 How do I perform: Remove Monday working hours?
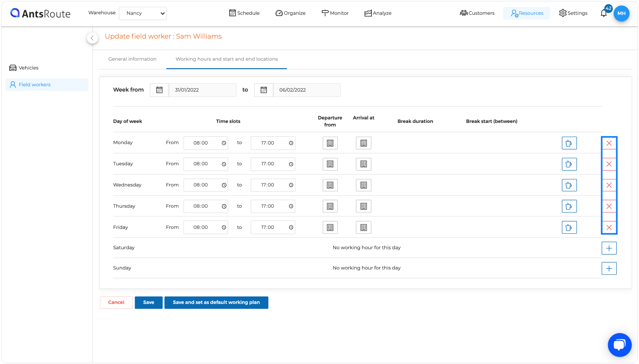coord(609,143)
